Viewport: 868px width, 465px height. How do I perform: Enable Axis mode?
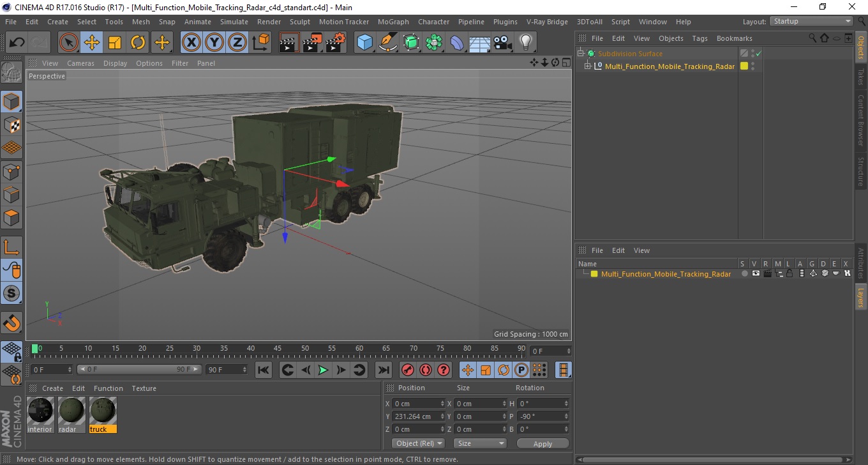[x=11, y=247]
